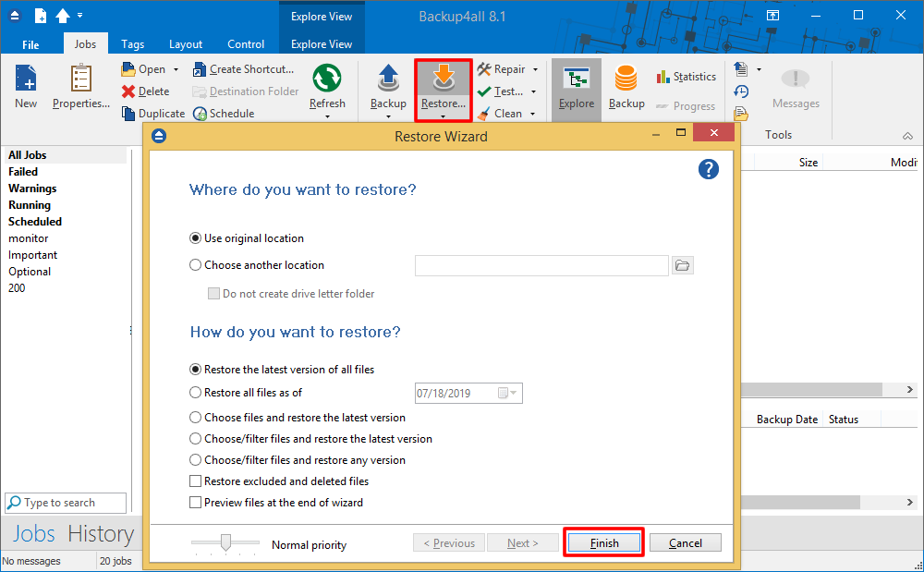Click the Finish button
This screenshot has width=924, height=572.
tap(604, 543)
